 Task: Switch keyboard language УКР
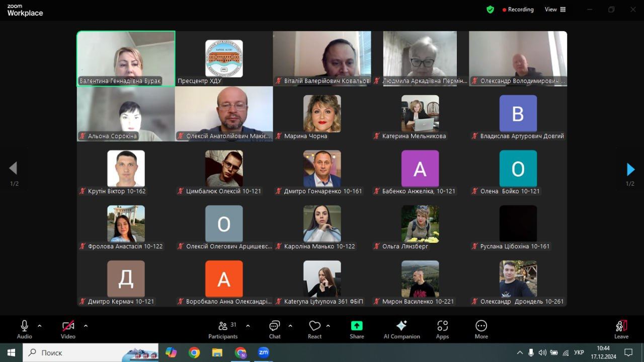pyautogui.click(x=579, y=352)
